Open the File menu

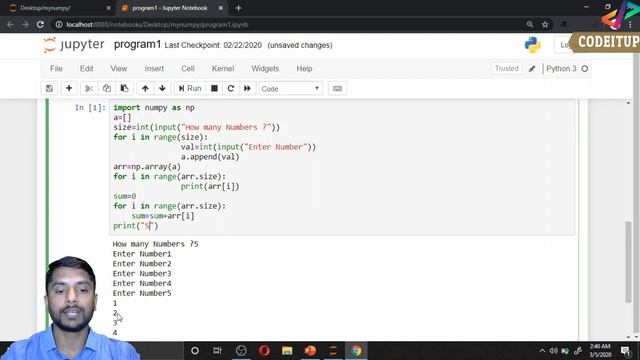(x=56, y=69)
